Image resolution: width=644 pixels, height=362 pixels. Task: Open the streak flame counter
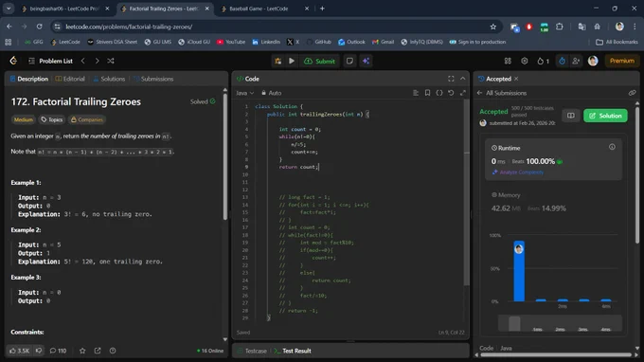[x=544, y=61]
